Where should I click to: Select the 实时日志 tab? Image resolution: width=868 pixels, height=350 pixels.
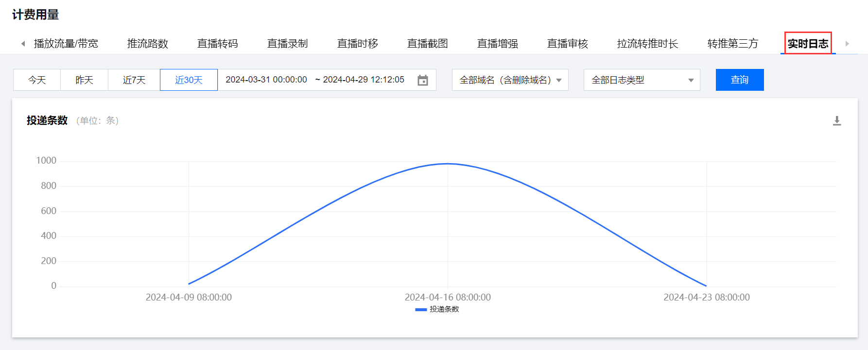point(808,44)
